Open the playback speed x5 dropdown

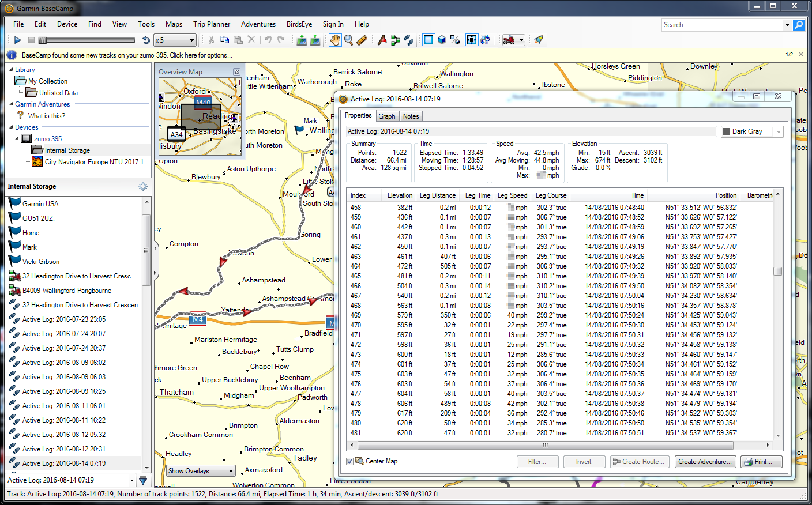[x=175, y=40]
